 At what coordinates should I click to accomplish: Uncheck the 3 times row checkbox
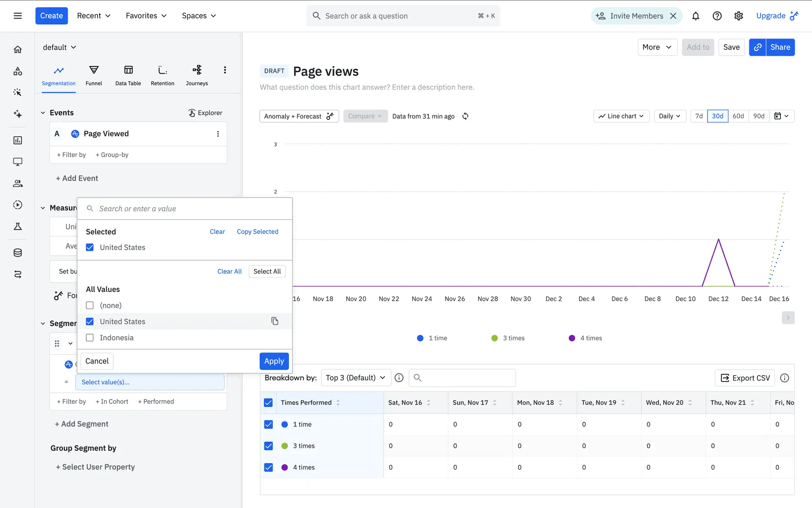click(x=268, y=446)
